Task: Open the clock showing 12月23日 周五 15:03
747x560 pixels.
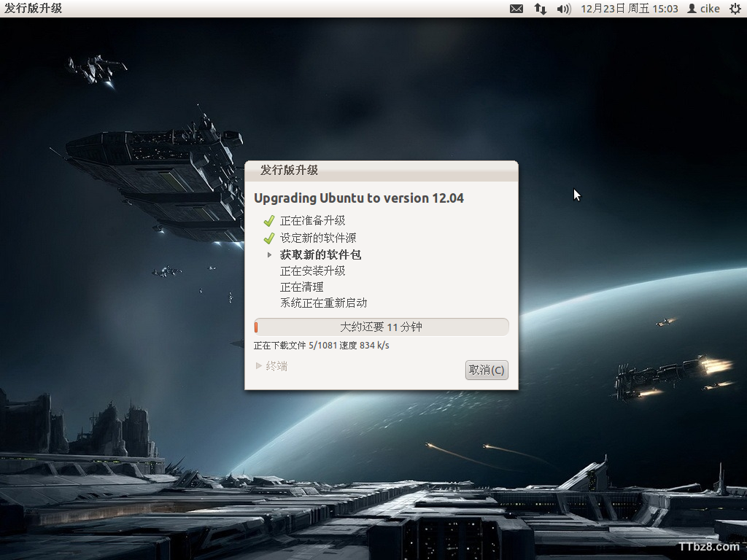Action: 630,9
